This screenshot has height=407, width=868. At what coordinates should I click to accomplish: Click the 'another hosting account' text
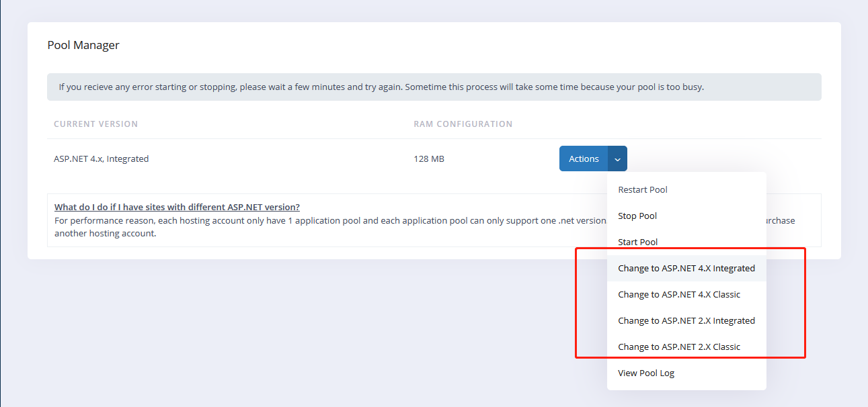(x=105, y=234)
